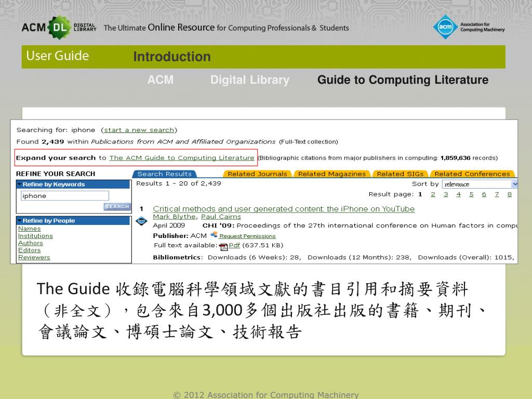Click the ACM diamond icon beside result 1
The height and width of the screenshot is (399, 532).
(141, 221)
